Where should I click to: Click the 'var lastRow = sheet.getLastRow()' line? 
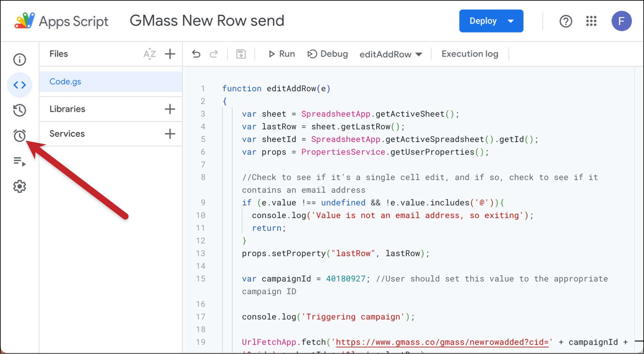tap(323, 127)
